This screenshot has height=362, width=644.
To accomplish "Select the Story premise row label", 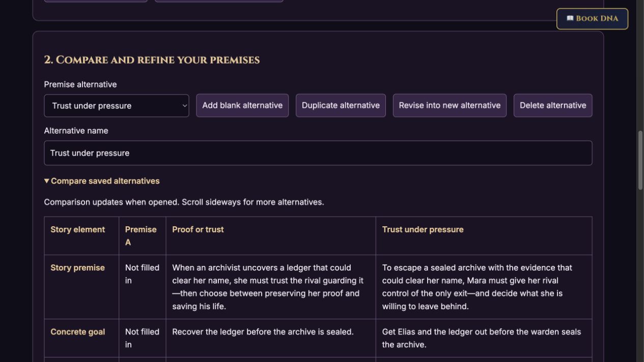I will (x=81, y=287).
